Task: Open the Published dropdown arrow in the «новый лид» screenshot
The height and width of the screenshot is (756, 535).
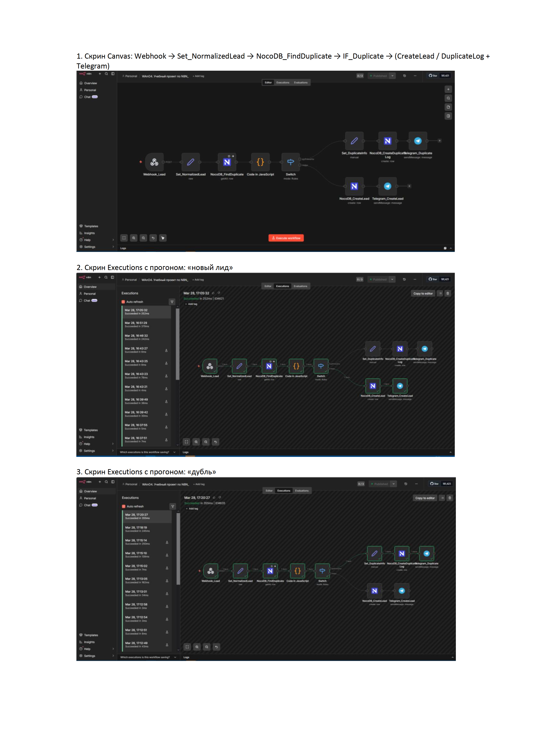Action: click(392, 279)
